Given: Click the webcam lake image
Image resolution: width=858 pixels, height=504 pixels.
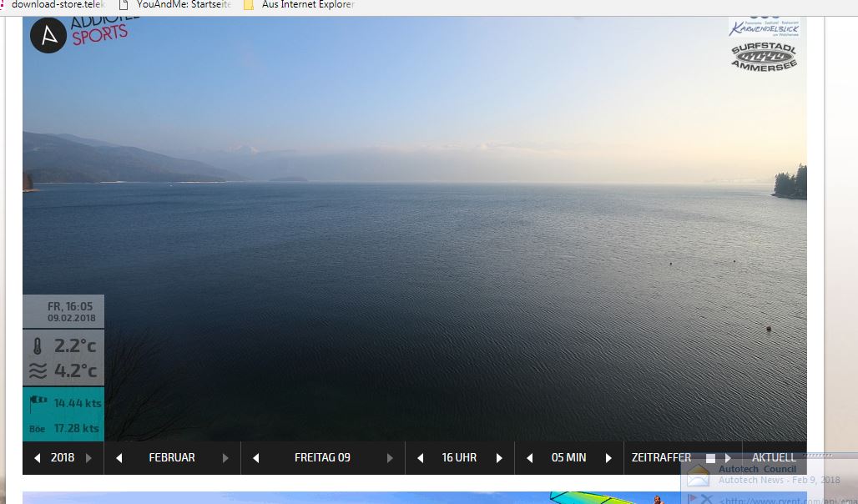Looking at the screenshot, I should pyautogui.click(x=414, y=229).
